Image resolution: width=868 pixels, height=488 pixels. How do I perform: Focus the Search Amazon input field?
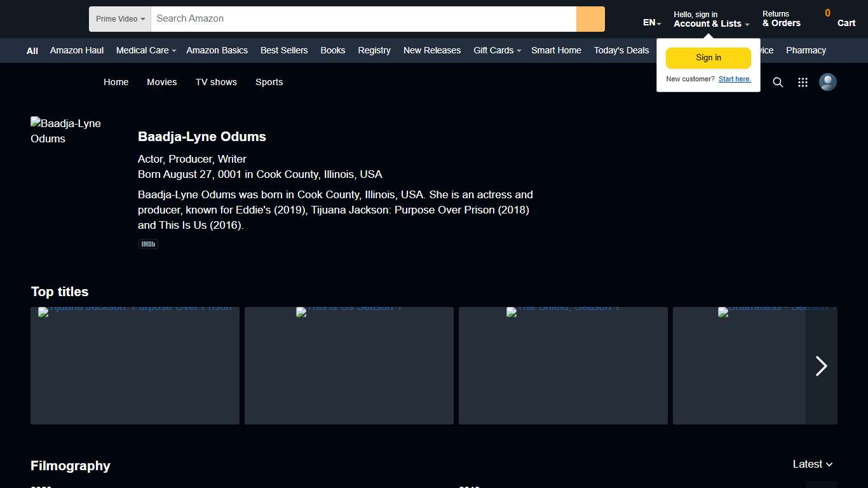point(363,19)
